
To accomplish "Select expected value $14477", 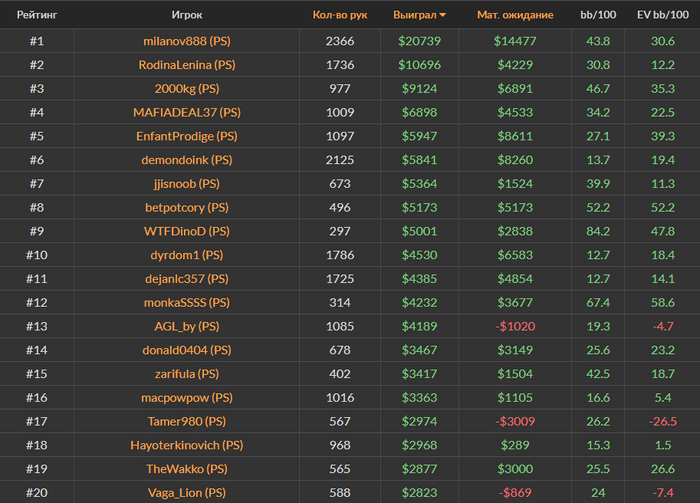I will pos(515,41).
